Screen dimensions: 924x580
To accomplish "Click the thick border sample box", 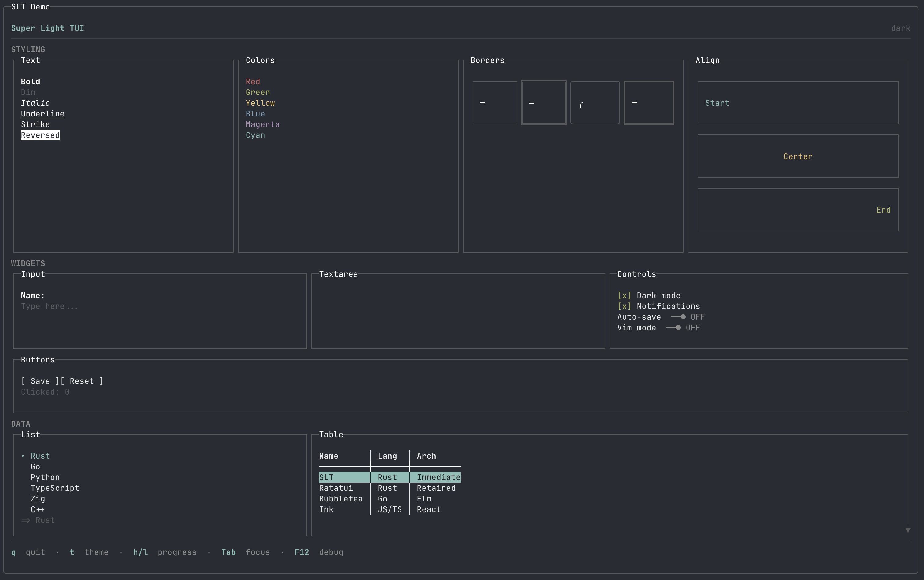I will tap(649, 102).
